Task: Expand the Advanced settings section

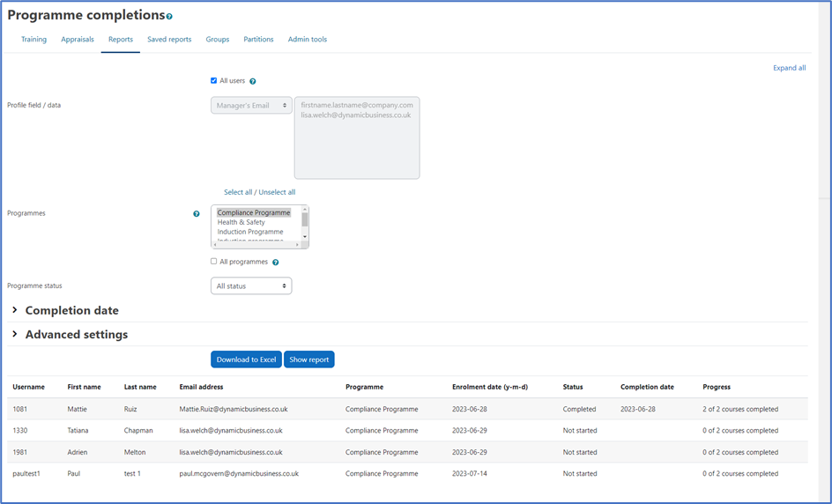Action: [70, 334]
